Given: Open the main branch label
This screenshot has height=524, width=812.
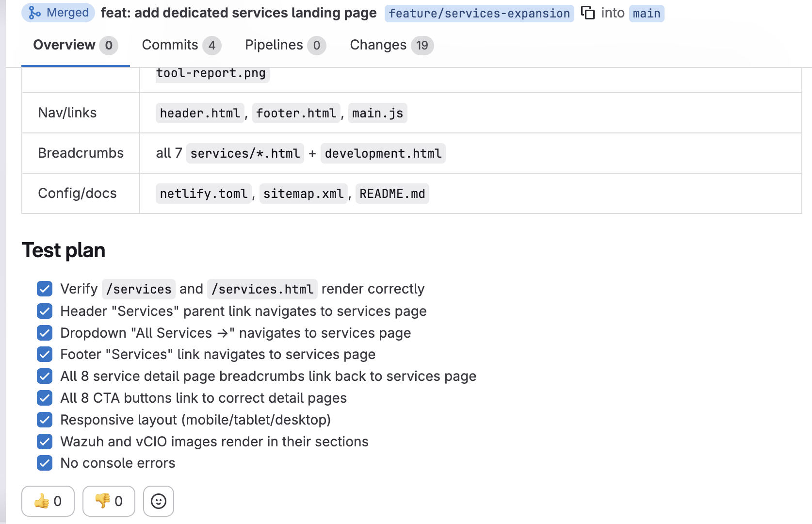Looking at the screenshot, I should (646, 13).
